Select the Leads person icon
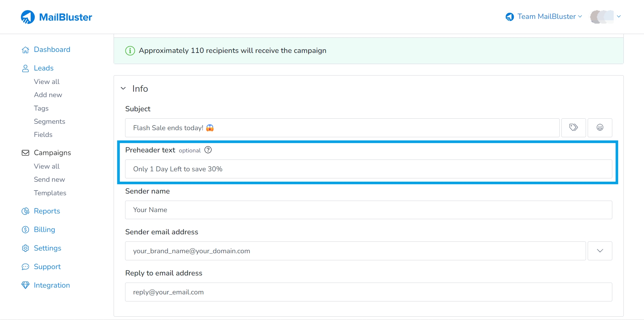The image size is (644, 320). point(26,68)
